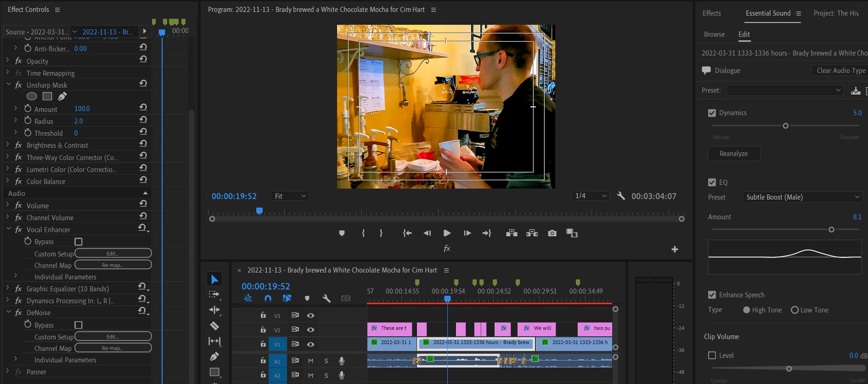Click the Extract button in Program monitor
This screenshot has height=384, width=868.
pos(532,233)
